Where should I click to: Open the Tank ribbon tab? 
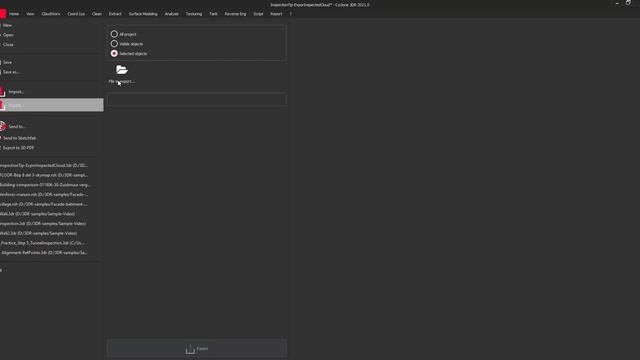[213, 14]
